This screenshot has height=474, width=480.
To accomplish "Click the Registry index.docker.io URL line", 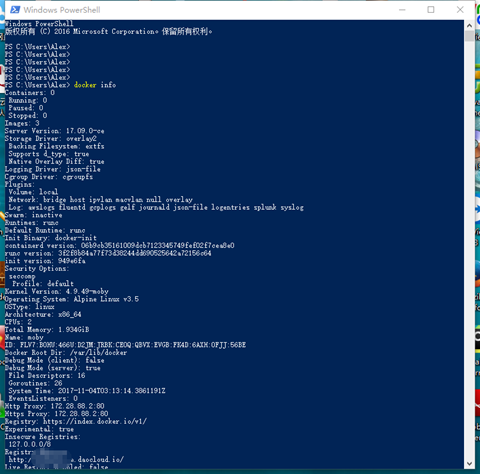I will click(x=76, y=421).
